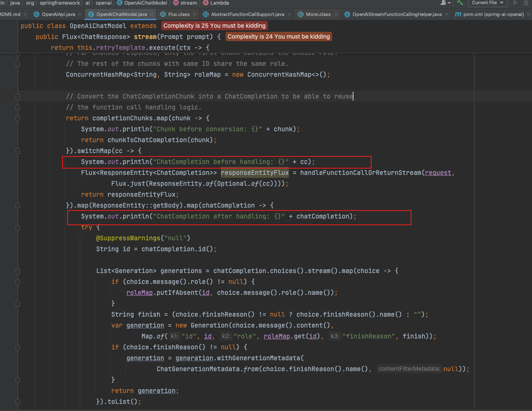The width and height of the screenshot is (532, 411).
Task: Click the highlighted 'responseEntityFlux' variable declaration
Action: [x=255, y=173]
